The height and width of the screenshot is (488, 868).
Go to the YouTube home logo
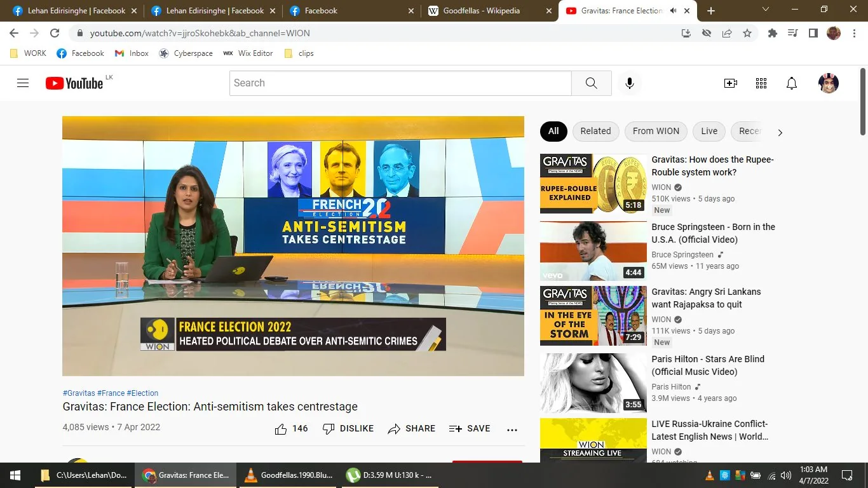[74, 83]
